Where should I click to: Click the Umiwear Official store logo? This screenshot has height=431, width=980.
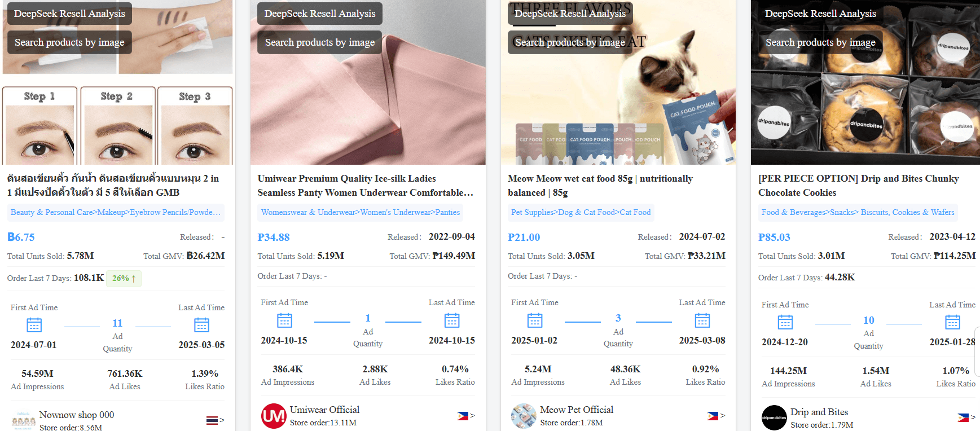pyautogui.click(x=274, y=416)
